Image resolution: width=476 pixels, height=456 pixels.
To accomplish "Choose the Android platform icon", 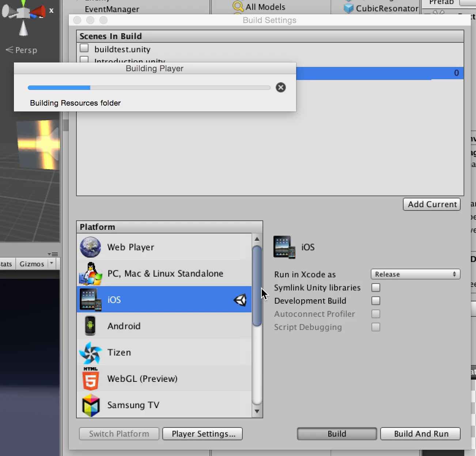I will (x=90, y=326).
